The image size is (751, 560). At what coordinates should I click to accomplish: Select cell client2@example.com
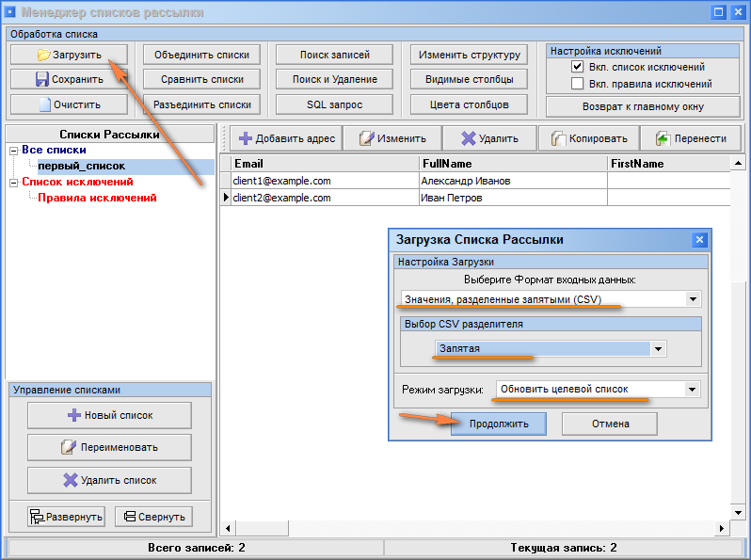click(326, 198)
